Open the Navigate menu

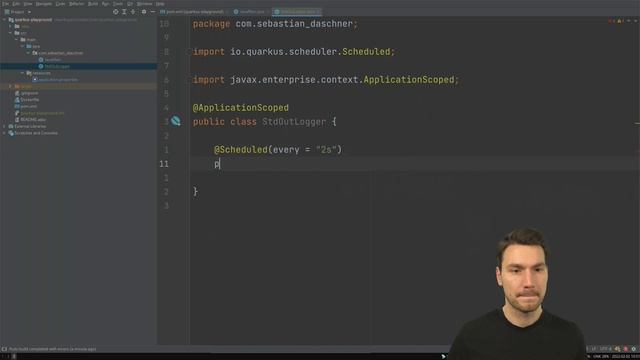click(x=44, y=4)
